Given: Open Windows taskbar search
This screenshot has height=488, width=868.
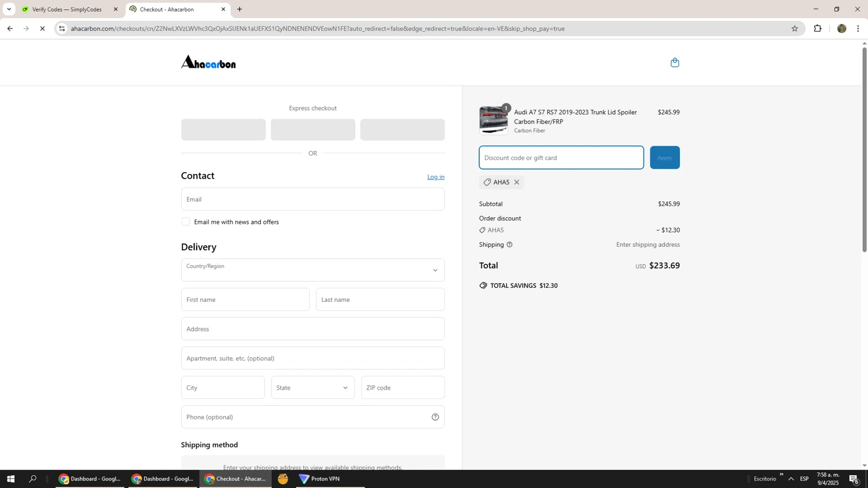Looking at the screenshot, I should point(33,479).
